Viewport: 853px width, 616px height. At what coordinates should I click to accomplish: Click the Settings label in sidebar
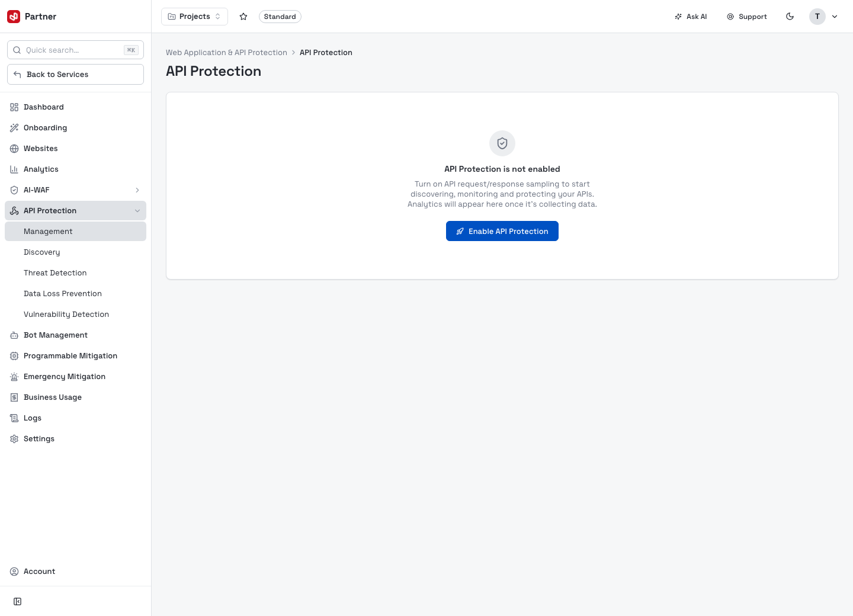pyautogui.click(x=39, y=439)
